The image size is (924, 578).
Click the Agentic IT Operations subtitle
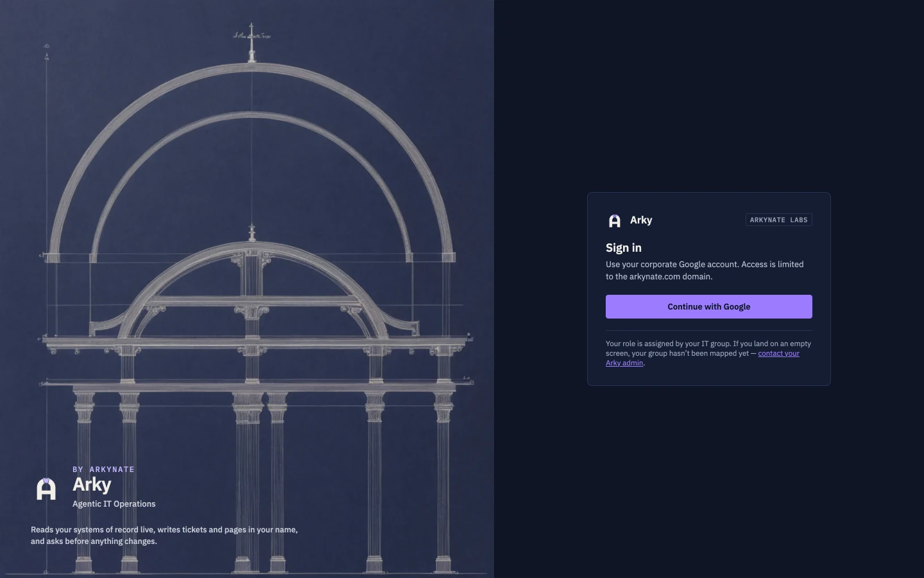point(114,504)
